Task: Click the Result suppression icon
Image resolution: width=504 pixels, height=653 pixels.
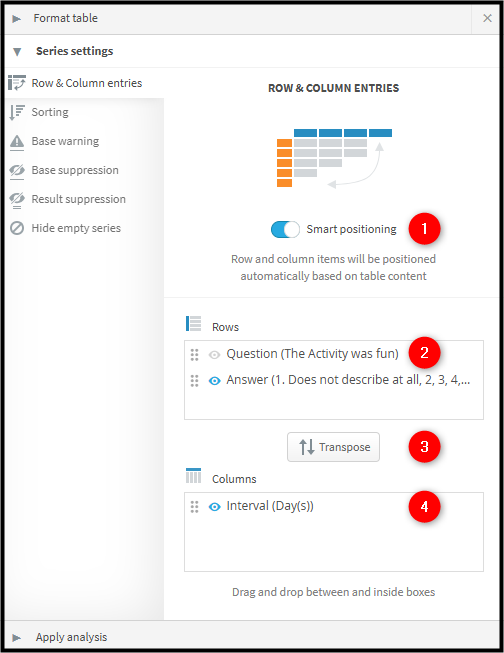Action: coord(17,199)
